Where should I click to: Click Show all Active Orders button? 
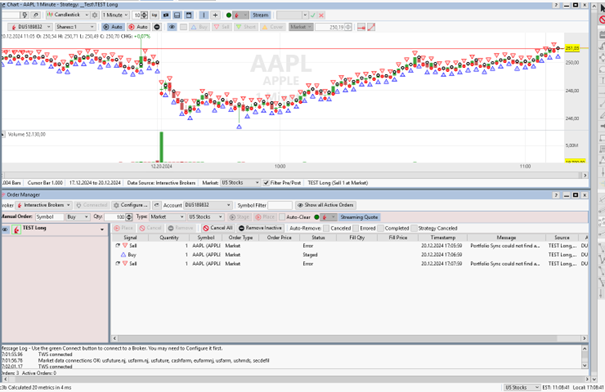tap(326, 205)
